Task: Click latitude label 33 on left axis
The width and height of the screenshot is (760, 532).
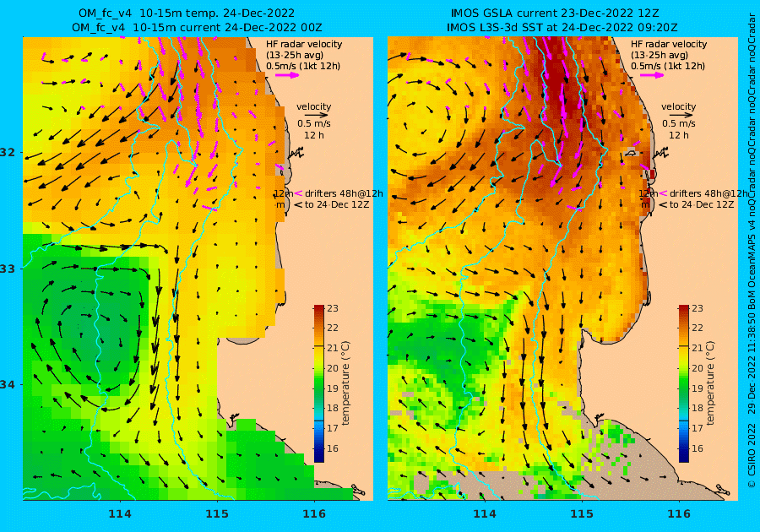Action: [8, 269]
